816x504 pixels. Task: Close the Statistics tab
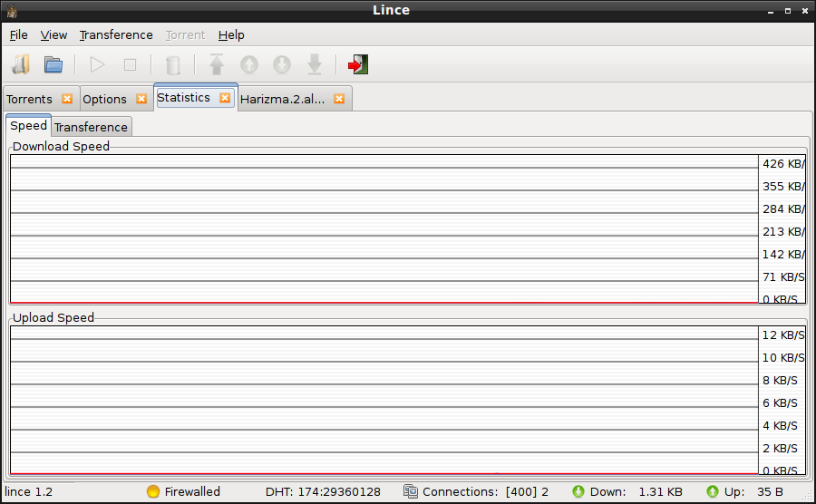[x=225, y=97]
